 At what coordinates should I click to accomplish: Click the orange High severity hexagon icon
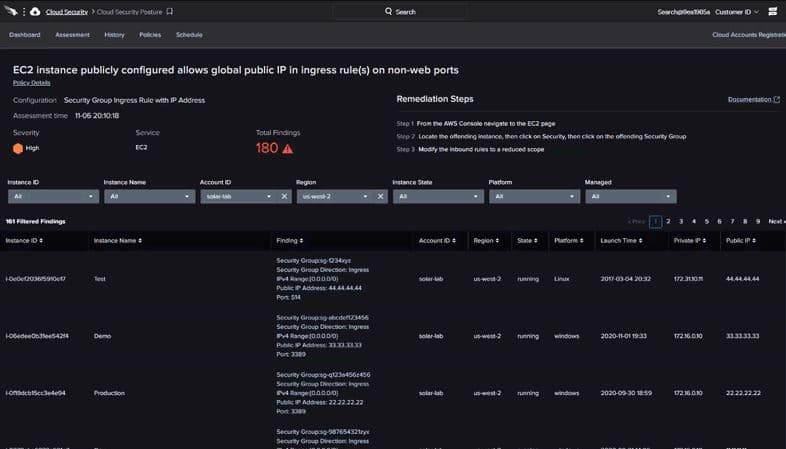click(x=18, y=148)
